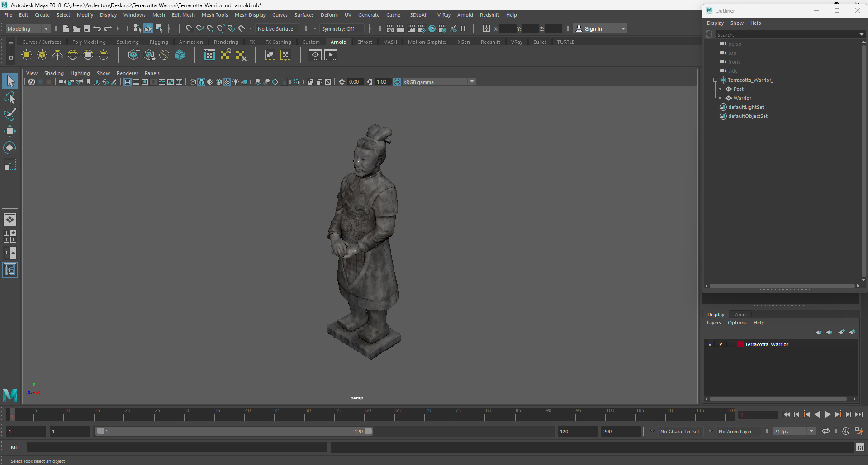Toggle the sRGB gamma color management icon
868x465 pixels.
tap(397, 82)
